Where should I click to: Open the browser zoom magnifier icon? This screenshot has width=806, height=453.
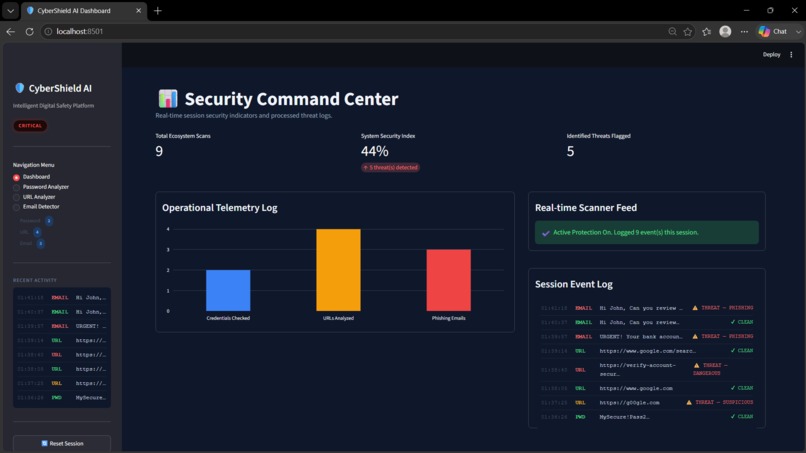672,31
